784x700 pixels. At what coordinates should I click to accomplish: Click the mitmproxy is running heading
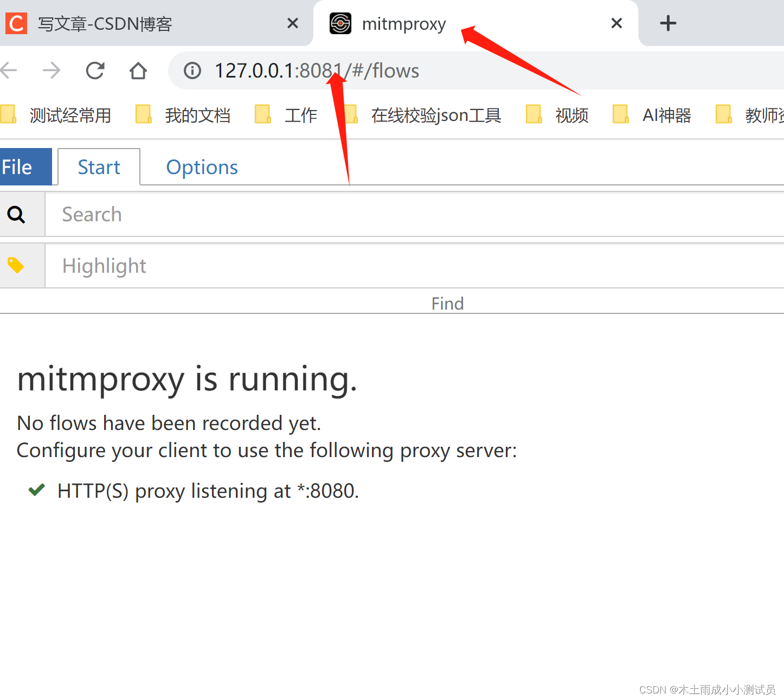coord(187,379)
